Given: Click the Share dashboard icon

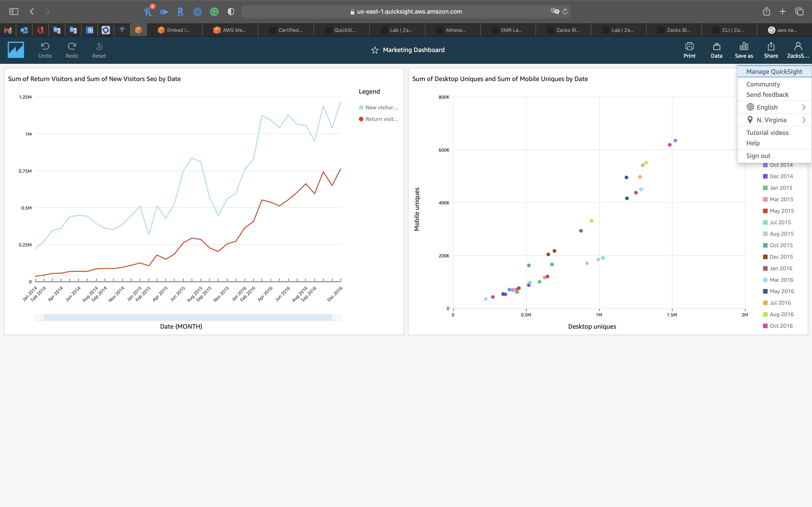Looking at the screenshot, I should tap(771, 46).
